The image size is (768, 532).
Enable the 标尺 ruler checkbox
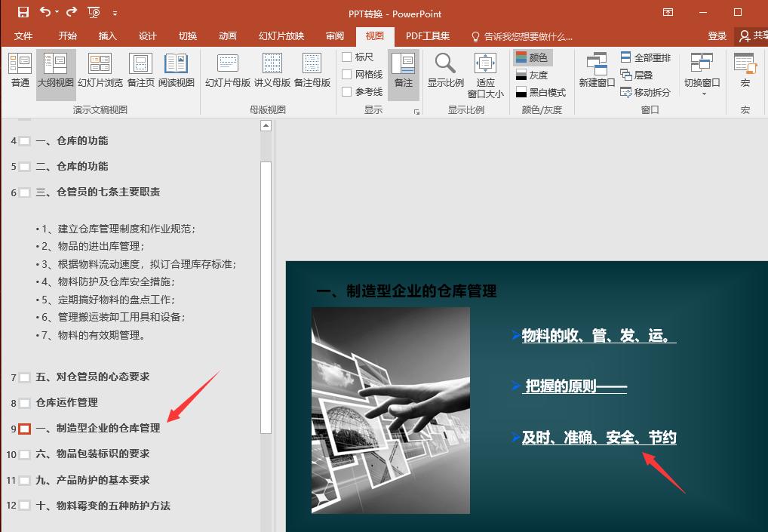[x=348, y=56]
